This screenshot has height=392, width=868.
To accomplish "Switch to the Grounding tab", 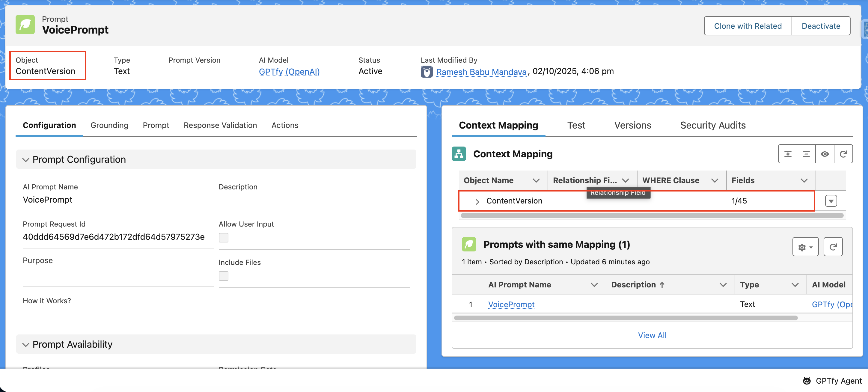I will (x=109, y=125).
